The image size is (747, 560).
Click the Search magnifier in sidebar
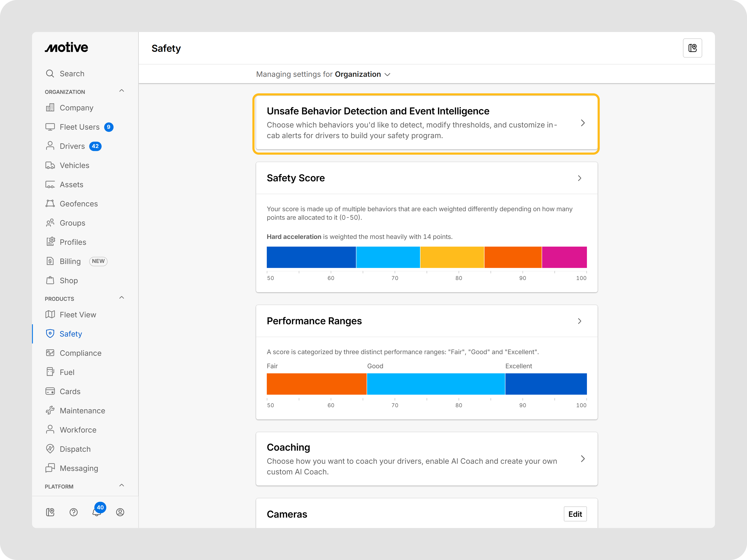(x=50, y=74)
